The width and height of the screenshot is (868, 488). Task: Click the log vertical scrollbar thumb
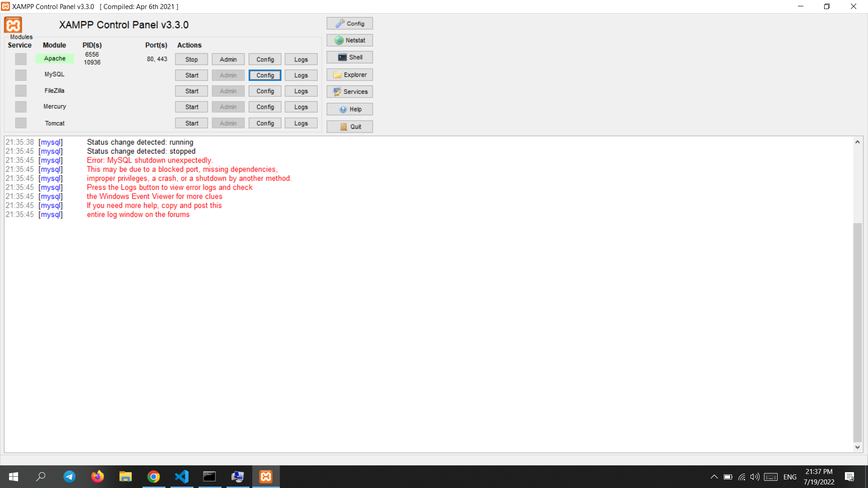tap(857, 333)
